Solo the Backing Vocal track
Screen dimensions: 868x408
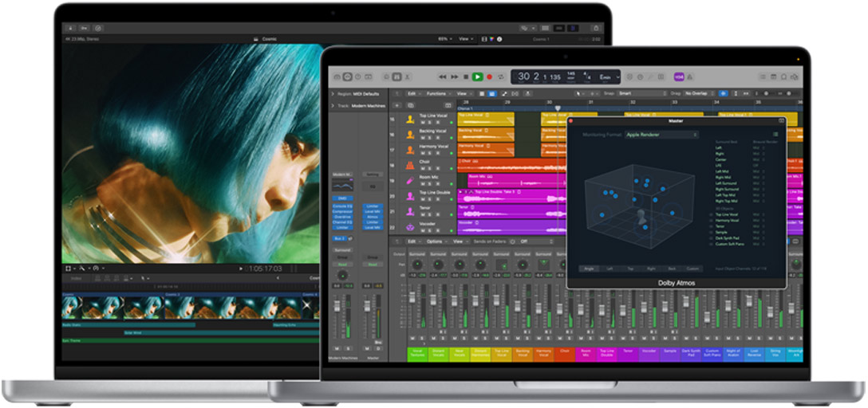(430, 137)
